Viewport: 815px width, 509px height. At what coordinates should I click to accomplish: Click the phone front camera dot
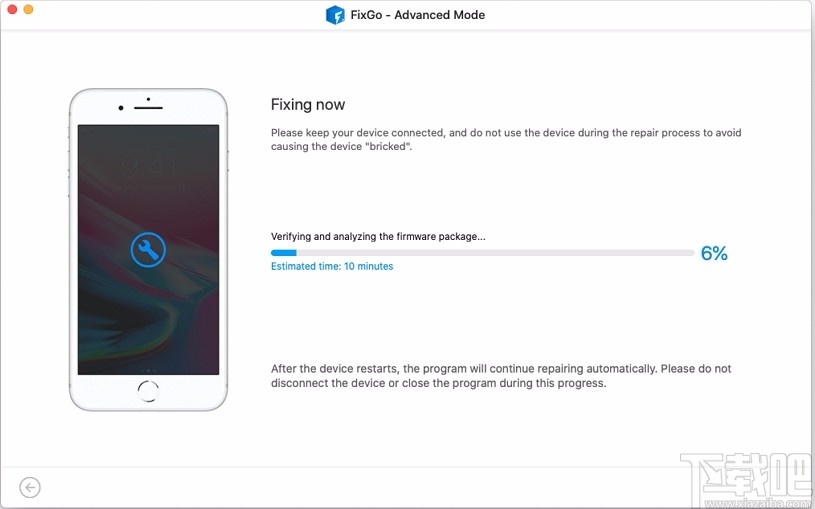[121, 108]
